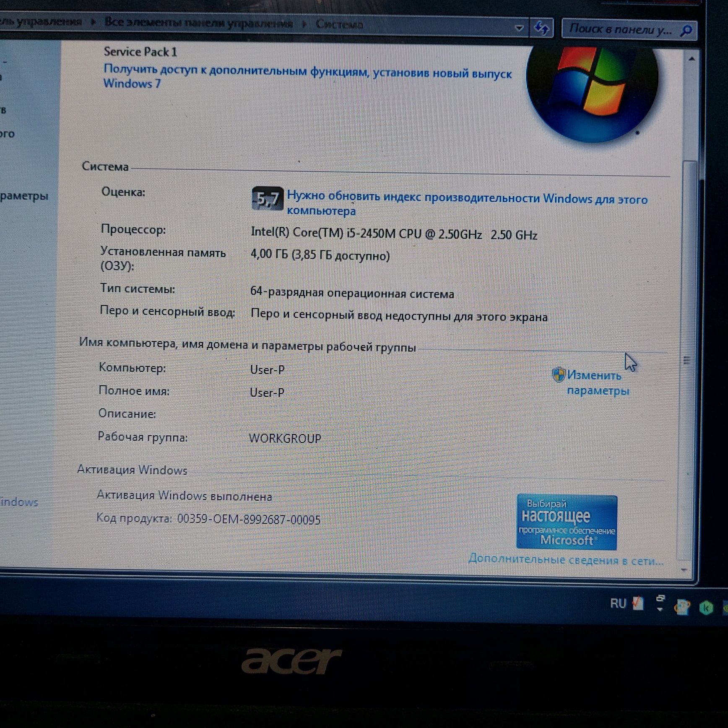The width and height of the screenshot is (728, 728).
Task: Click the genuine Microsoft software banner
Action: [x=567, y=522]
